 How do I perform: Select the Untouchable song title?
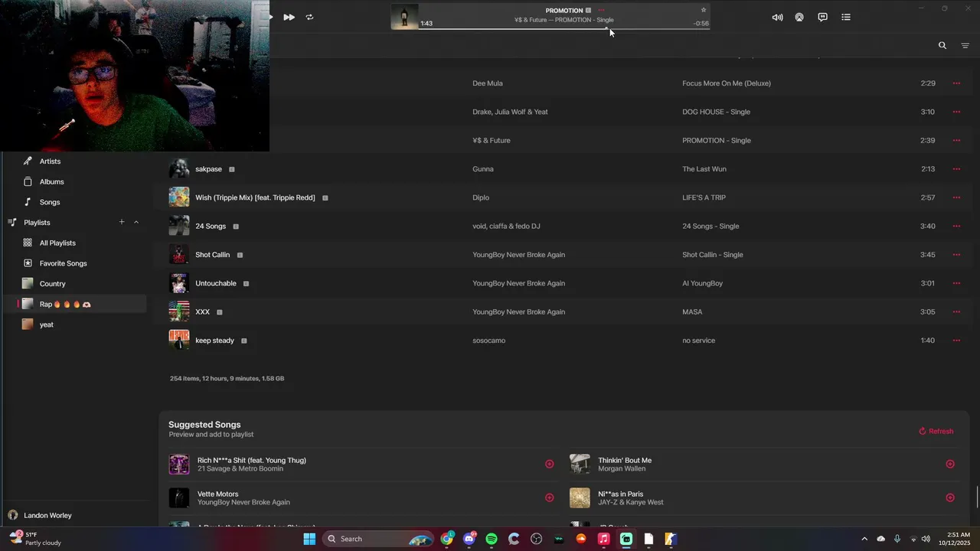click(216, 283)
